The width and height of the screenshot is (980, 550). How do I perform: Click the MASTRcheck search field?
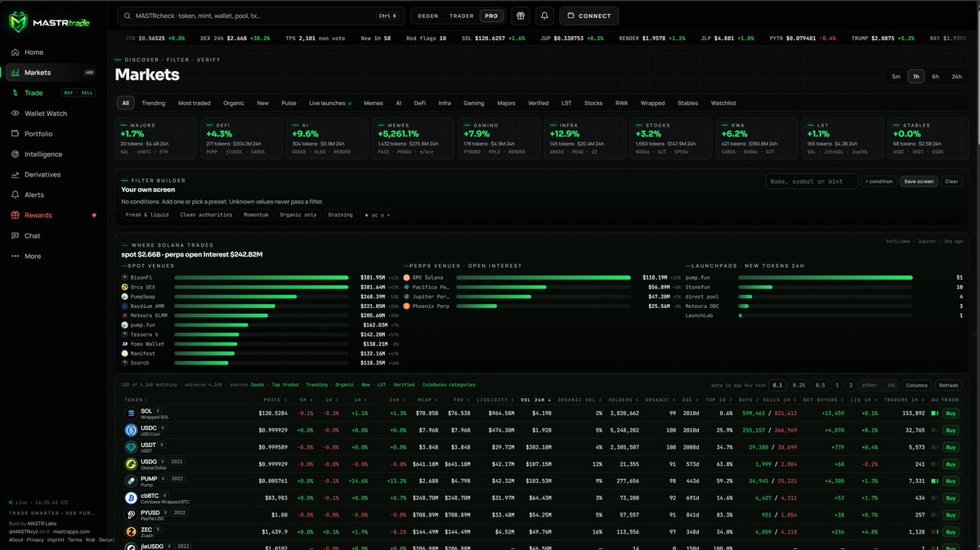pos(261,16)
